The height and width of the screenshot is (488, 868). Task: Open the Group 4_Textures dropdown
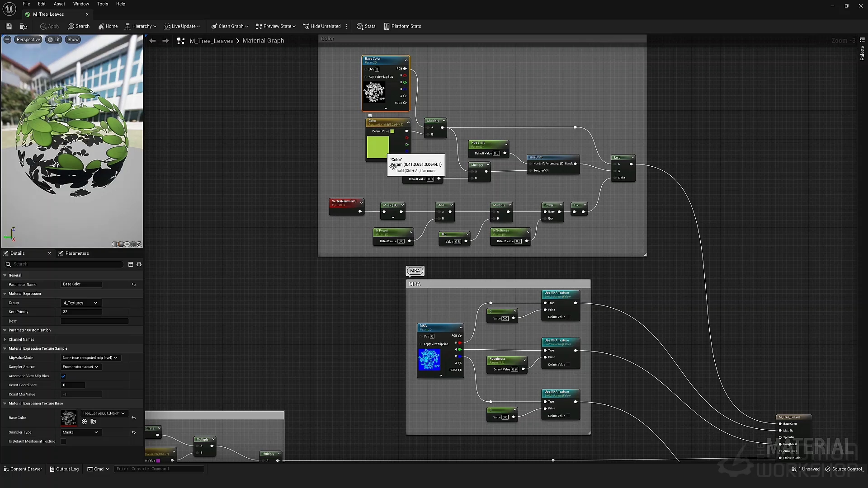pyautogui.click(x=80, y=303)
